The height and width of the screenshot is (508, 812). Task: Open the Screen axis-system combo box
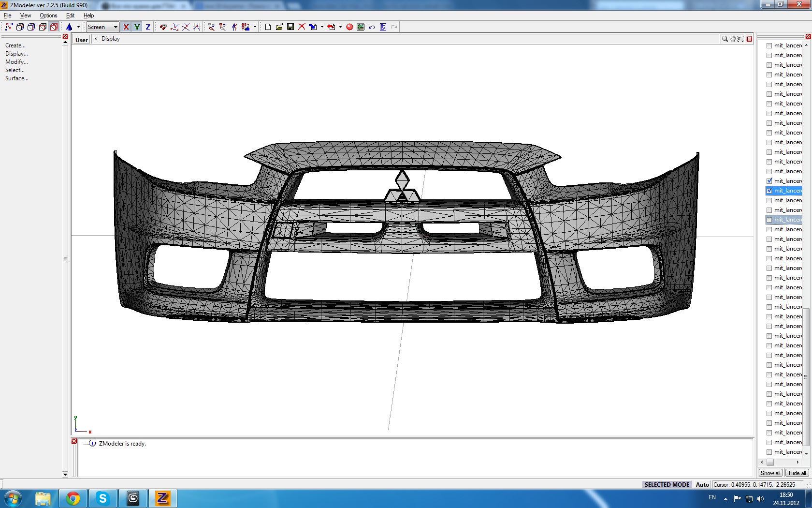(103, 27)
